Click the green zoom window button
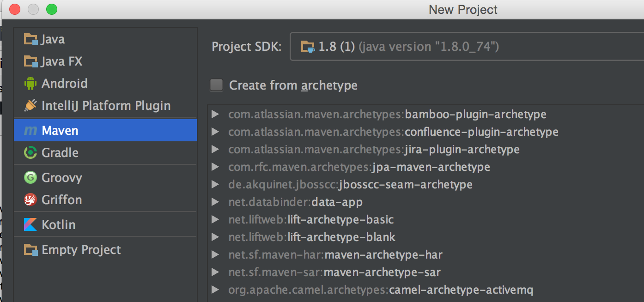Viewport: 644px width, 302px height. [52, 9]
